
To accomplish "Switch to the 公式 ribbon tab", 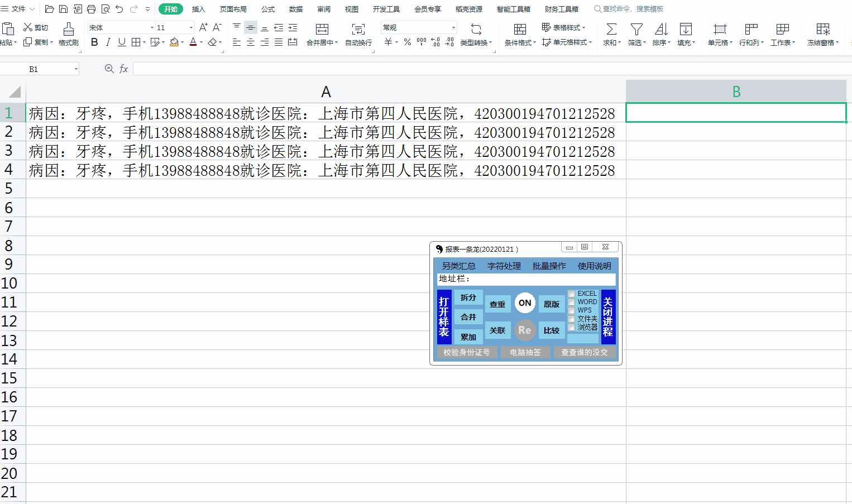I will tap(268, 9).
